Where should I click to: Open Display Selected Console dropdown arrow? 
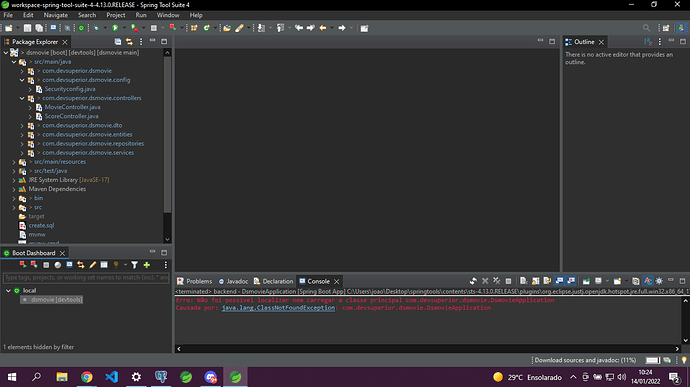point(607,281)
